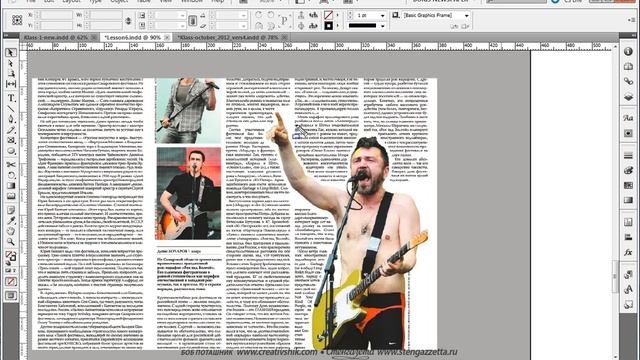Expand the stroke swatch options arrow

coord(338,26)
